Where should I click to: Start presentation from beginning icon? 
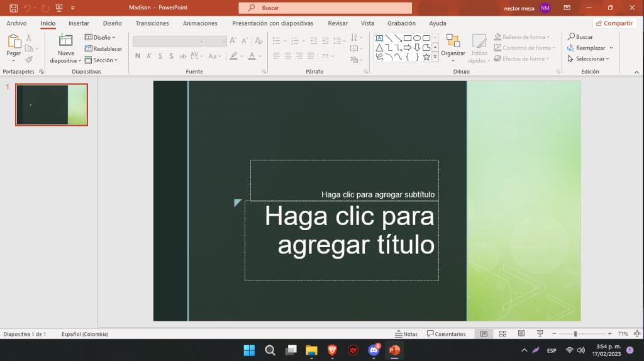pos(59,8)
